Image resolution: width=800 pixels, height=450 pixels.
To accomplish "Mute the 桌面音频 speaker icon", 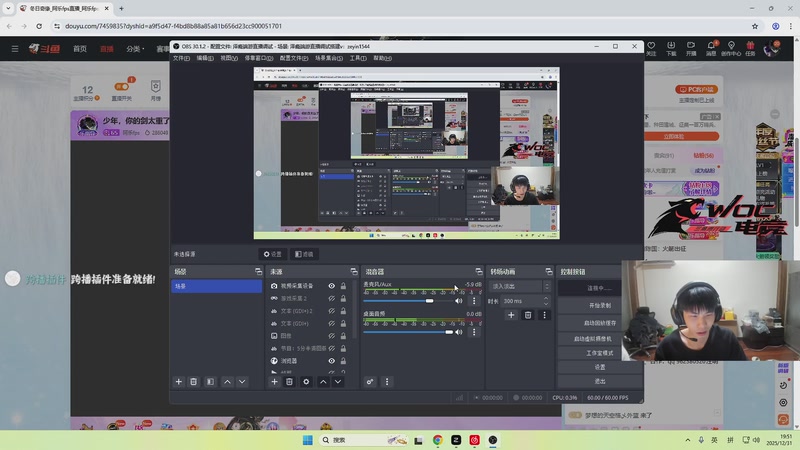I will click(459, 332).
